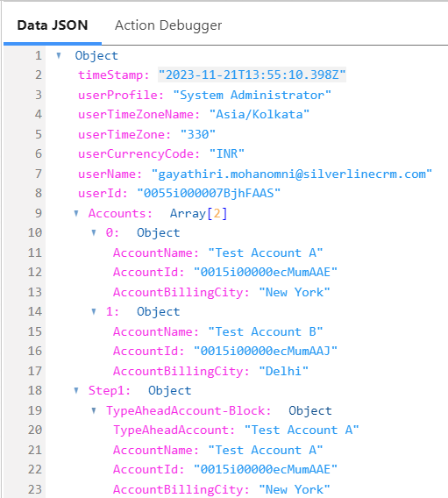
Task: Select the userName email value
Action: pos(292,174)
